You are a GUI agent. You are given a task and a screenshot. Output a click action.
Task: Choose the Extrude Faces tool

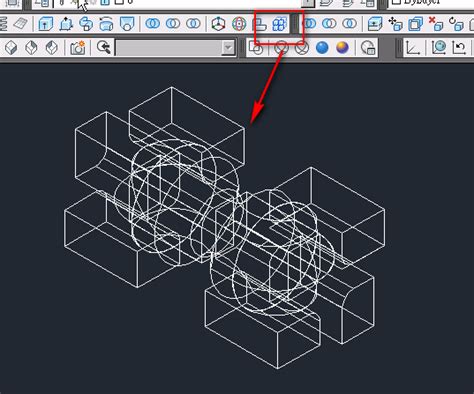tap(375, 24)
